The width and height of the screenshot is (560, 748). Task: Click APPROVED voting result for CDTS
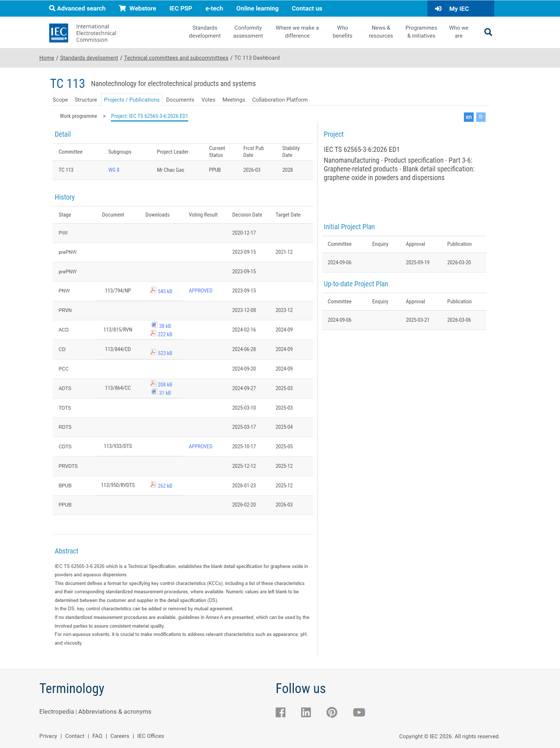[x=201, y=446]
